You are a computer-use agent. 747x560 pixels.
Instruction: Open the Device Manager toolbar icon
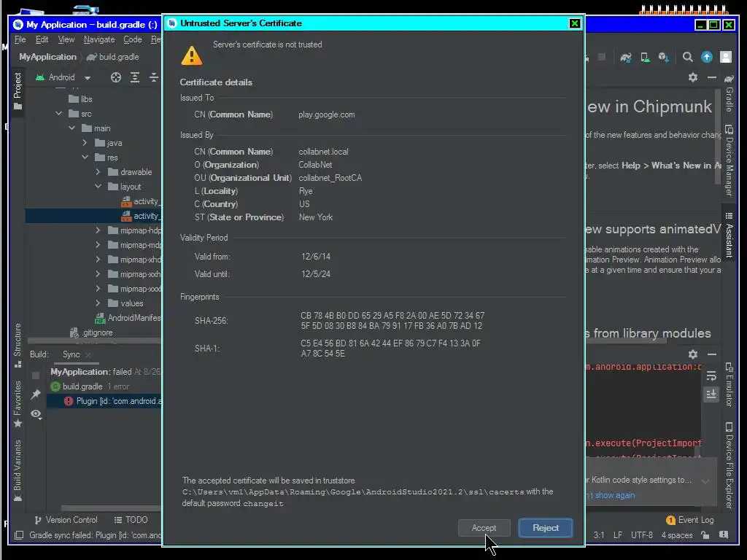pyautogui.click(x=645, y=58)
